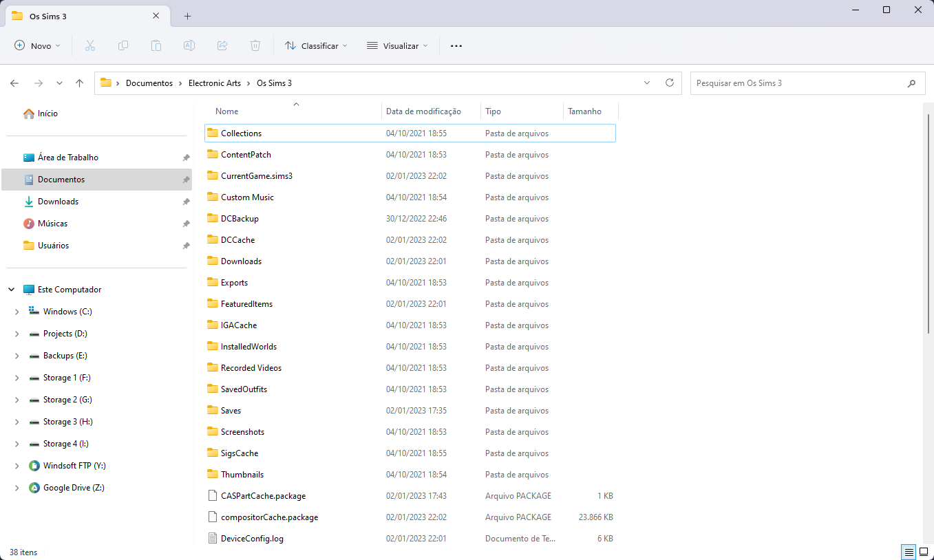Select the Saves folder
Viewport: 934px width, 560px height.
point(410,411)
